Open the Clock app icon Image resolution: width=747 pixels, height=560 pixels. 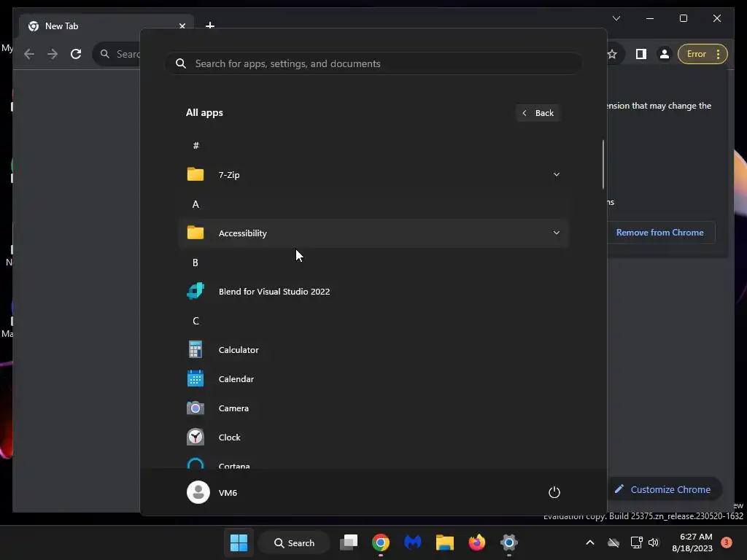(x=196, y=437)
